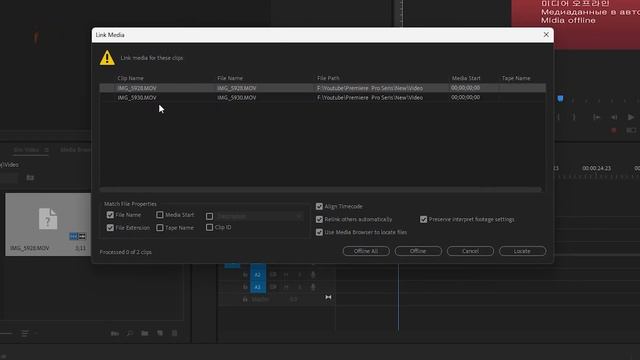Switch to the Media Browser tab
640x360 pixels.
coord(76,150)
